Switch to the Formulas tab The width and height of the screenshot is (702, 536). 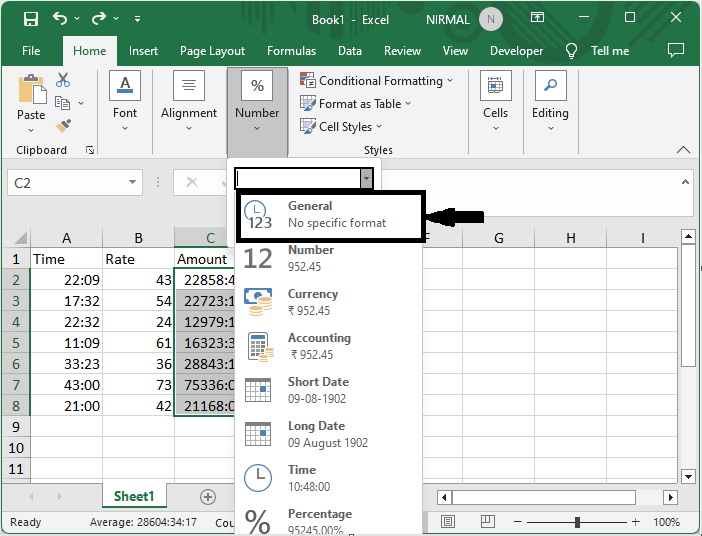pyautogui.click(x=291, y=51)
